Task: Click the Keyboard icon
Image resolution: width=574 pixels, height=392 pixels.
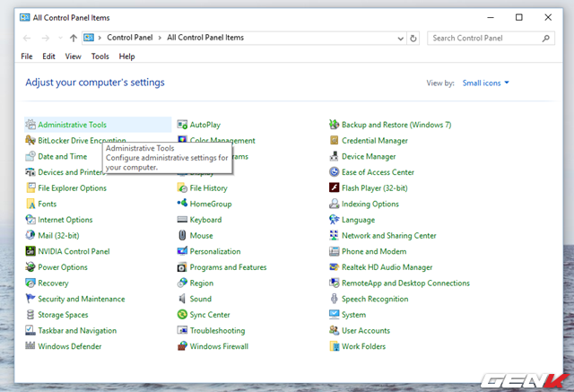Action: click(182, 220)
